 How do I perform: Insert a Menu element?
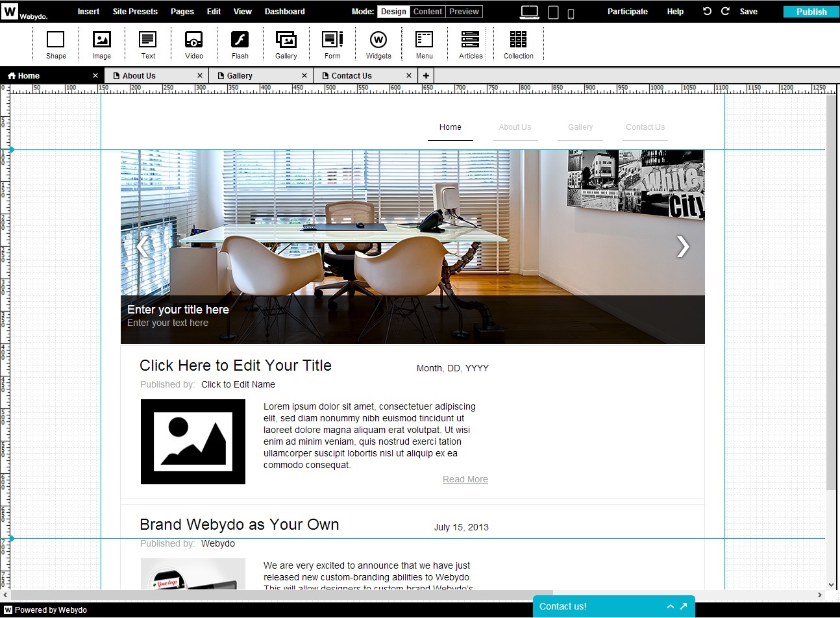tap(425, 45)
